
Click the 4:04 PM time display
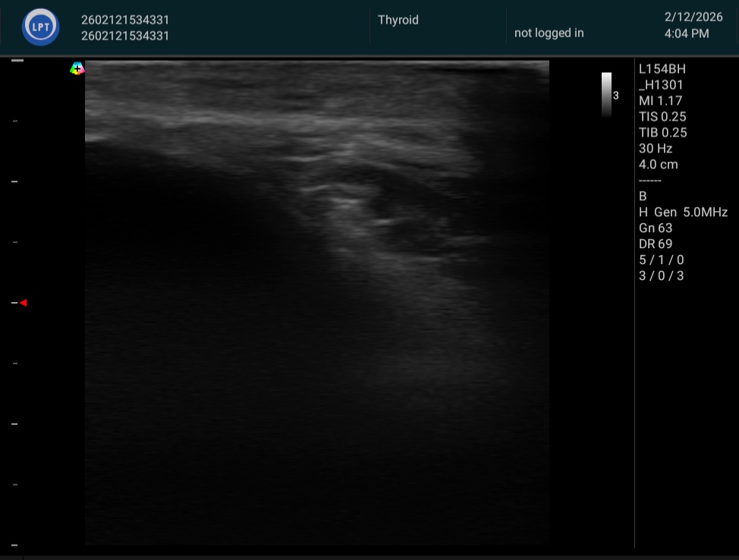tap(686, 33)
